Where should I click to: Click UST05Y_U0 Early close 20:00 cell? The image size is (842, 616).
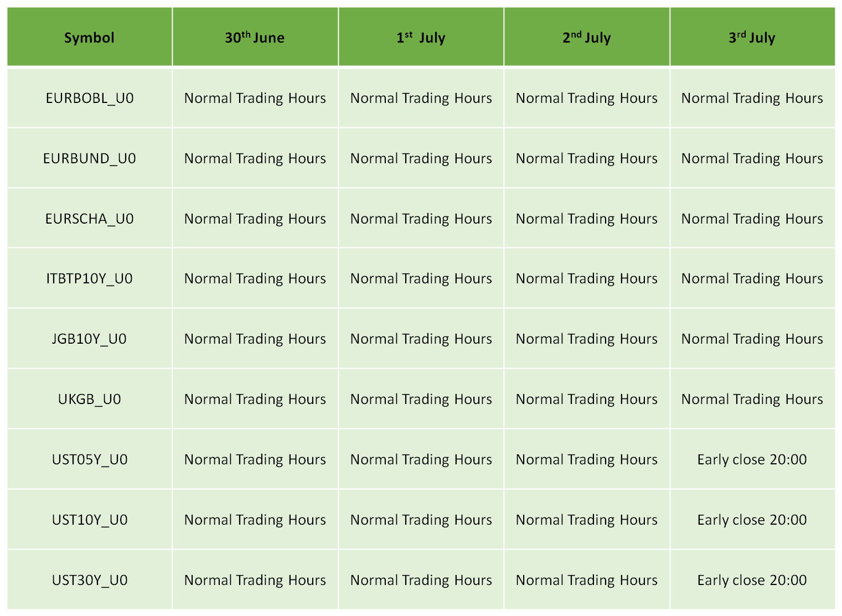coord(752,459)
